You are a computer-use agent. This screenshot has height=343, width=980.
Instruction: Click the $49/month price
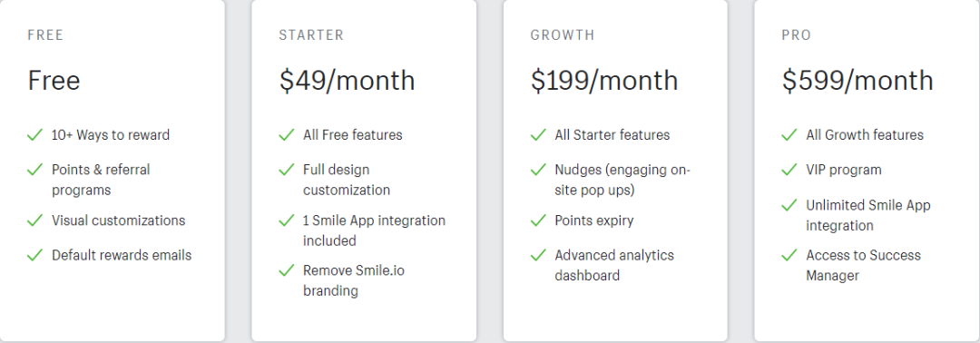(x=347, y=81)
